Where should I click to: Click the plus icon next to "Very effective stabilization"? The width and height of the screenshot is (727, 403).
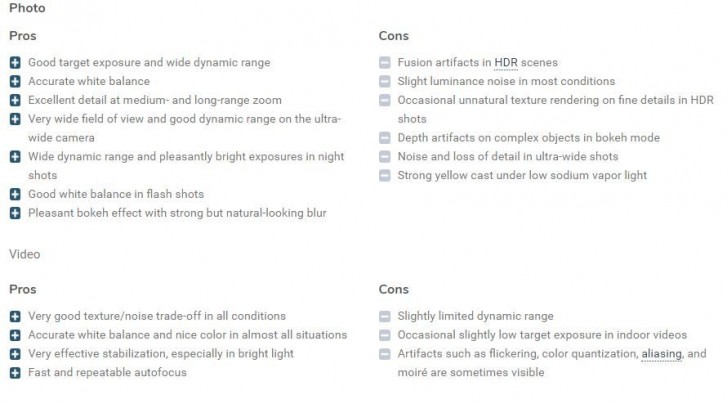pyautogui.click(x=15, y=354)
